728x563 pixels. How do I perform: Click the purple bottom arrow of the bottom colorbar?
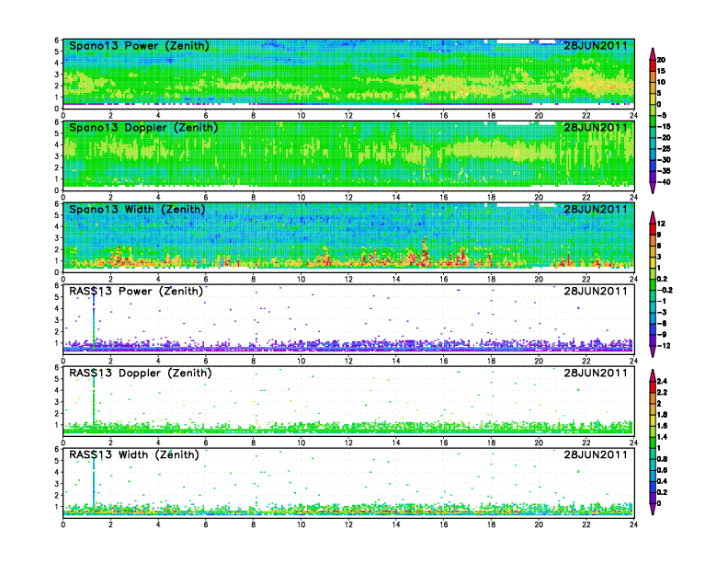coord(653,509)
